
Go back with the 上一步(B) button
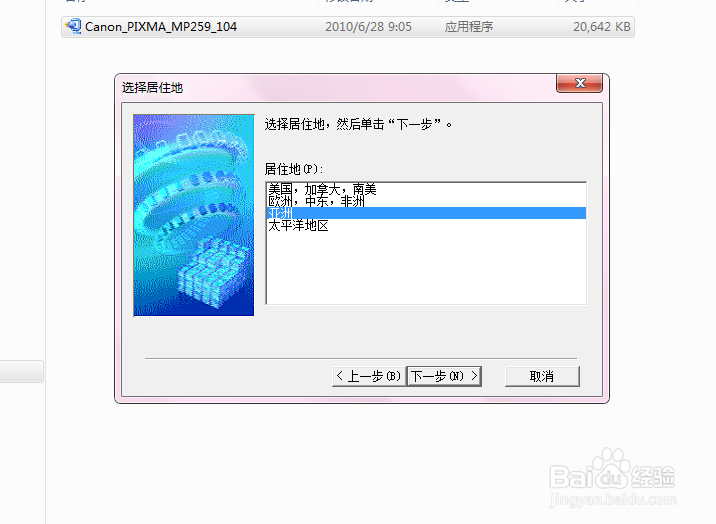coord(369,376)
